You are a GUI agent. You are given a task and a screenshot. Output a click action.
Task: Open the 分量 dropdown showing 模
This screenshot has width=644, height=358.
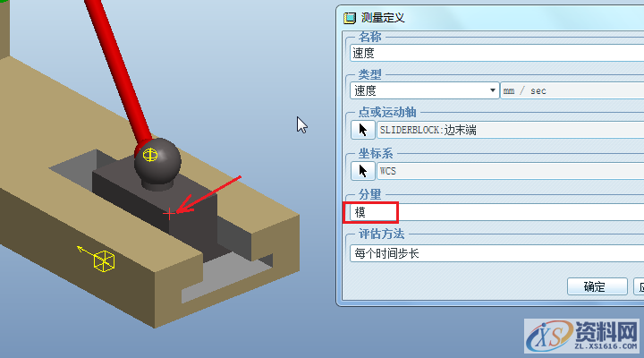click(x=497, y=212)
